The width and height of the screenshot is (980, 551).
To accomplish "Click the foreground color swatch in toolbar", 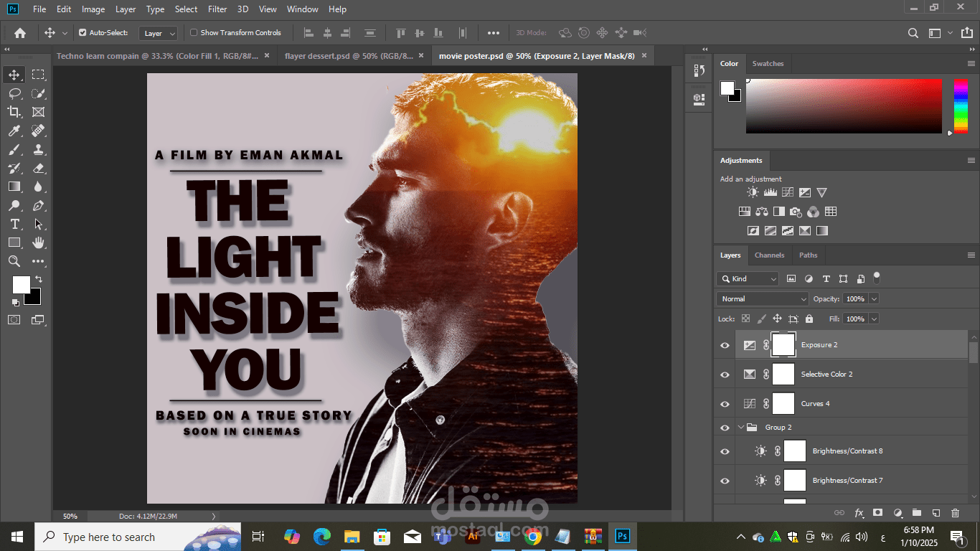I will pyautogui.click(x=21, y=285).
